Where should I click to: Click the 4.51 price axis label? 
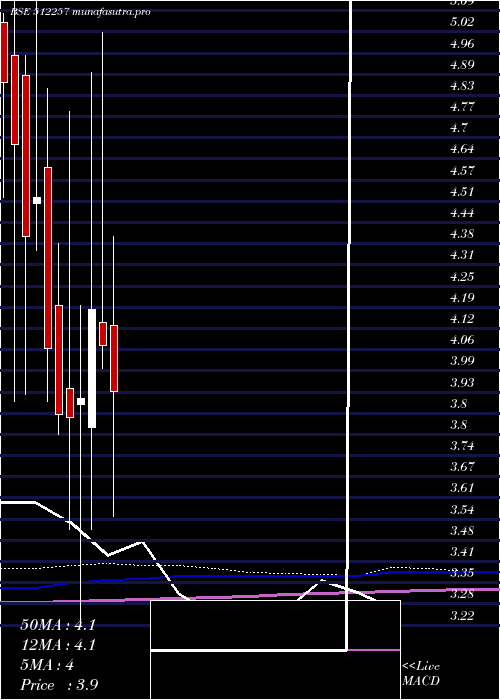tap(462, 192)
